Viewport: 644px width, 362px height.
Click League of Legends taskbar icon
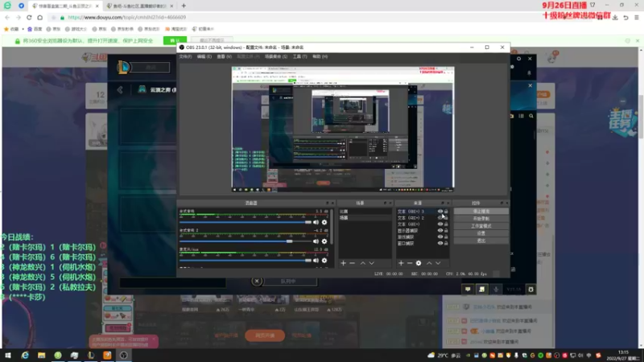coord(91,355)
